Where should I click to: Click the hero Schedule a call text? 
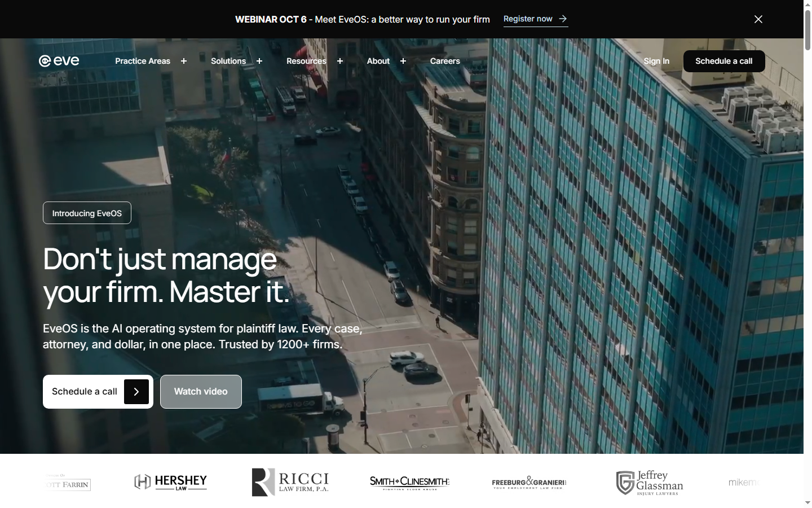pyautogui.click(x=85, y=392)
